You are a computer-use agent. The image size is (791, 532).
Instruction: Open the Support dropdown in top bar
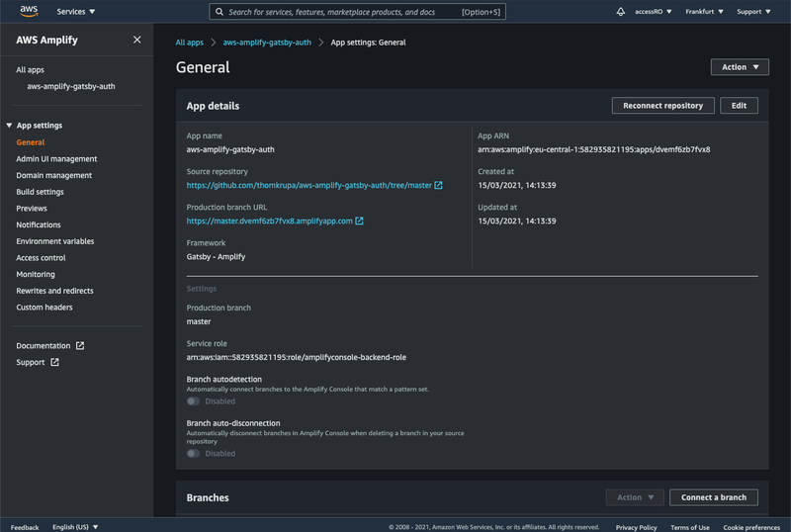pyautogui.click(x=753, y=12)
